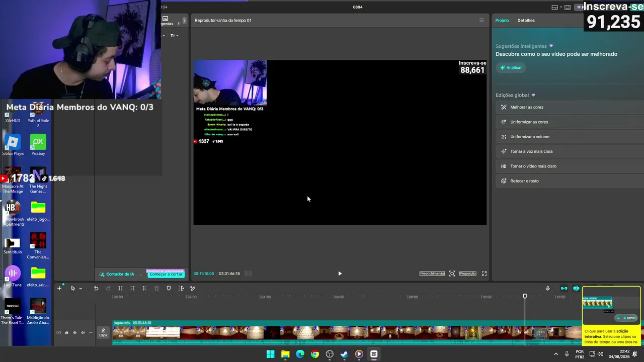Click the current timecode 00:11:10:08

[204, 274]
